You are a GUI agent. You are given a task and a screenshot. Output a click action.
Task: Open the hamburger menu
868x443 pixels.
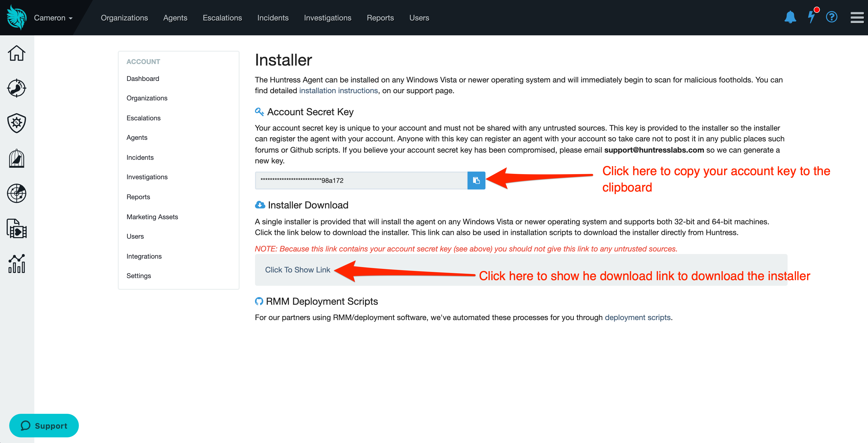pos(857,17)
